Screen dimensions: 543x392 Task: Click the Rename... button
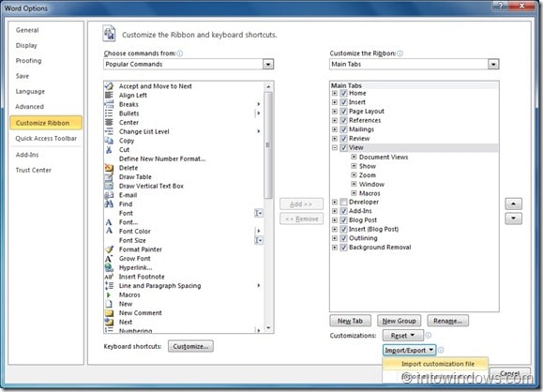[x=447, y=321]
